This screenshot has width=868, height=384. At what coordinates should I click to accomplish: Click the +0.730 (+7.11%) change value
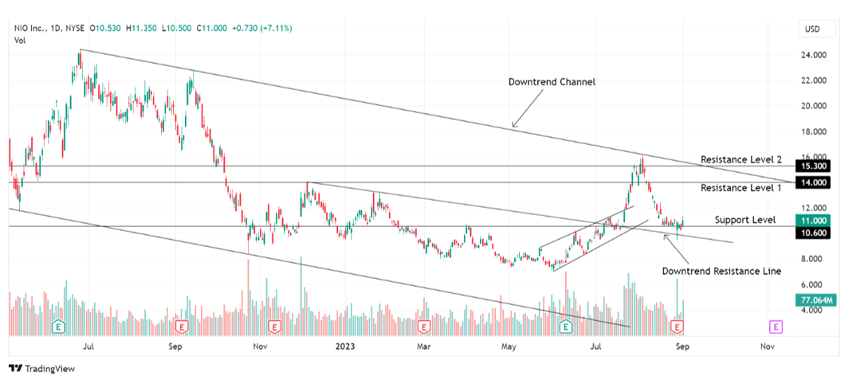click(261, 28)
